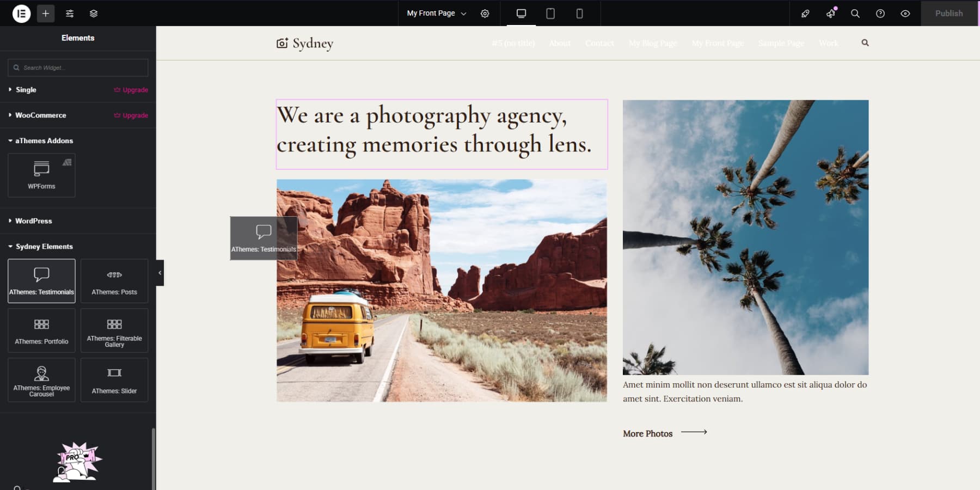Switch to mobile responsive view
Screen dimensions: 980x490
(579, 13)
